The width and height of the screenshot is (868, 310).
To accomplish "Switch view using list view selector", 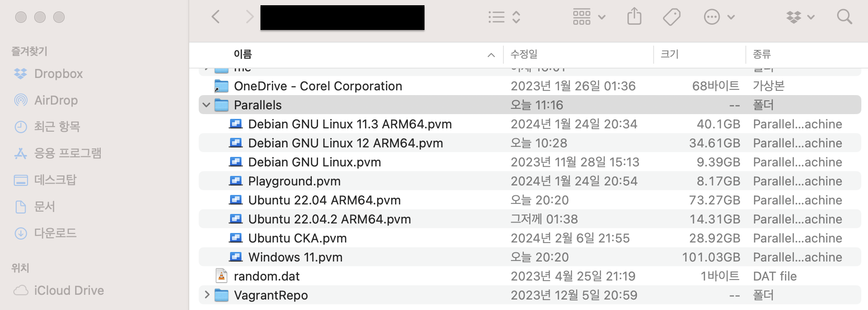I will point(504,17).
